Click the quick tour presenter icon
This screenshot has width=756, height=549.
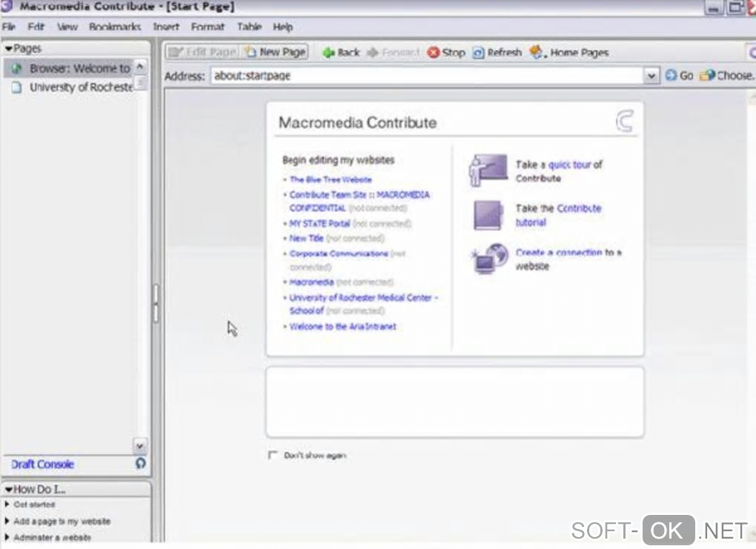tap(488, 170)
